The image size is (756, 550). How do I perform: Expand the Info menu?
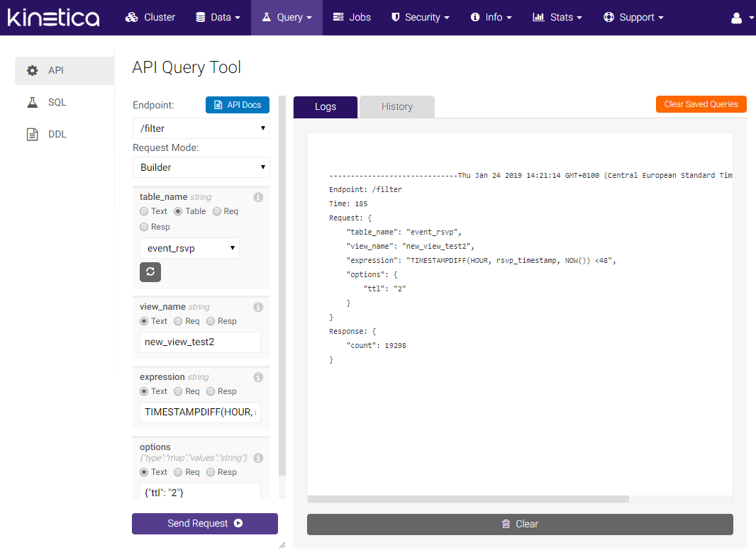491,17
